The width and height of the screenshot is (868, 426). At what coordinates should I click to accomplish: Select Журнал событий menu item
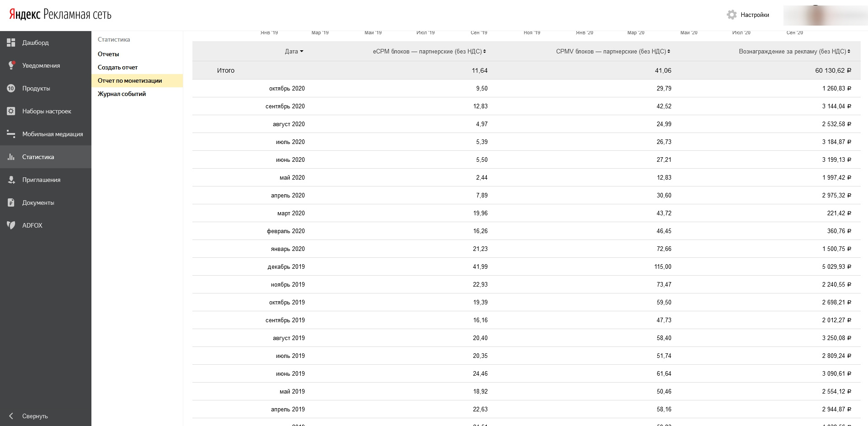coord(122,94)
